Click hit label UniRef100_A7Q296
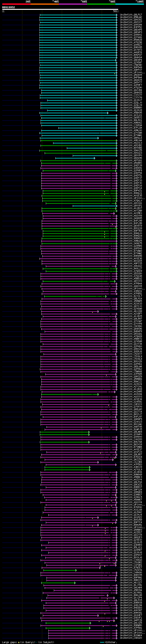 tap(131, 42)
